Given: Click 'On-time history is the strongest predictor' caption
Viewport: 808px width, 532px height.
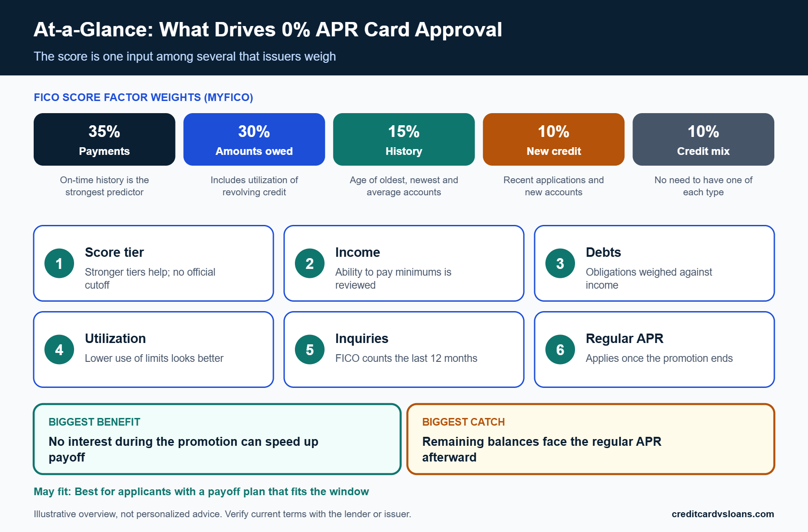Looking at the screenshot, I should pyautogui.click(x=104, y=186).
